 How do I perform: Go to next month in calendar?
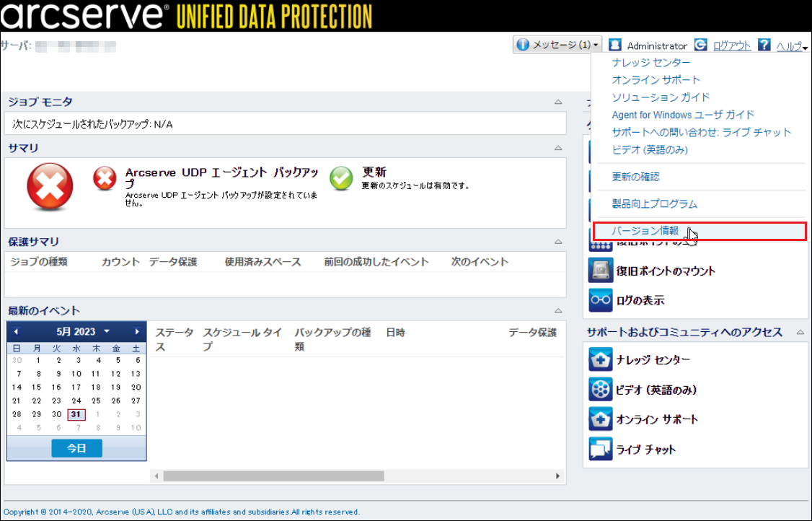137,331
